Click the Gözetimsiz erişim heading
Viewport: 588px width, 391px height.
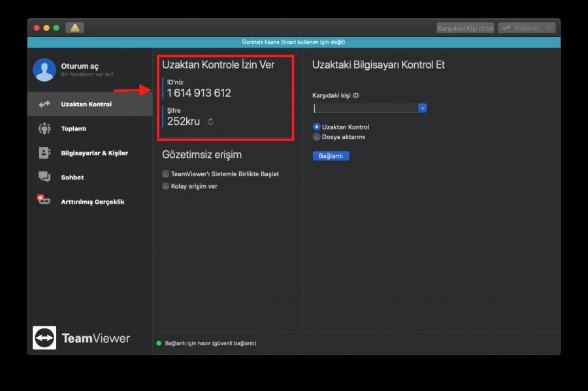[202, 155]
